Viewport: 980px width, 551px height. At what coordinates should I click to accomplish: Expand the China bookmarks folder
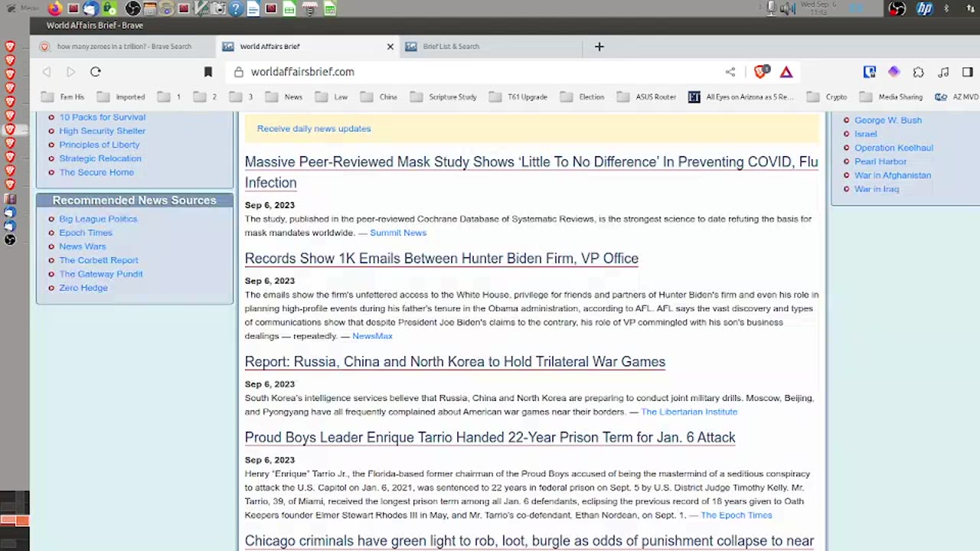click(x=379, y=97)
